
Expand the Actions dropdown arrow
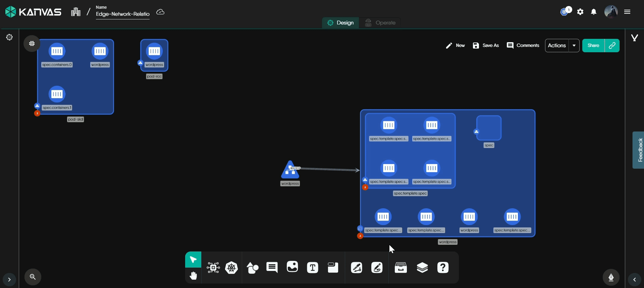pyautogui.click(x=574, y=46)
